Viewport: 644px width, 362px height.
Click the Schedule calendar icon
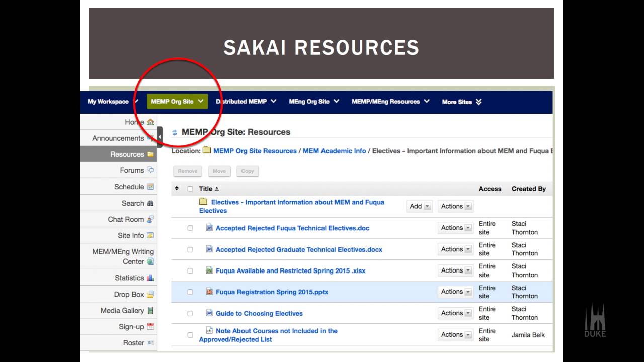point(150,187)
